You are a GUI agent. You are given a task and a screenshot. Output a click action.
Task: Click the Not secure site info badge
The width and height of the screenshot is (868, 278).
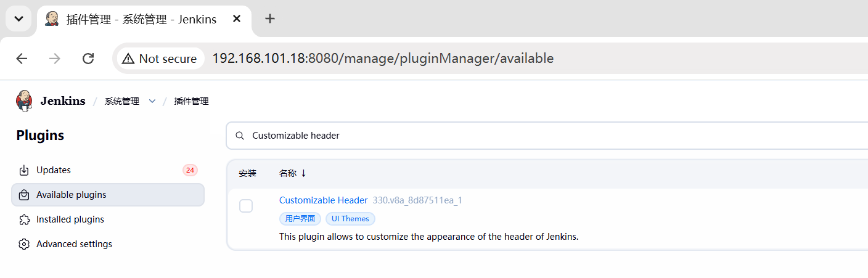tap(160, 59)
